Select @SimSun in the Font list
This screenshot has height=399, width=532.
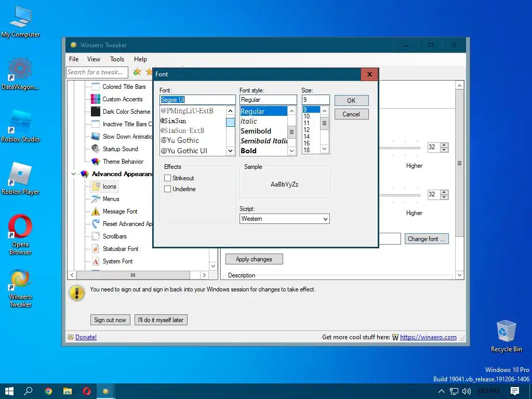[193, 121]
